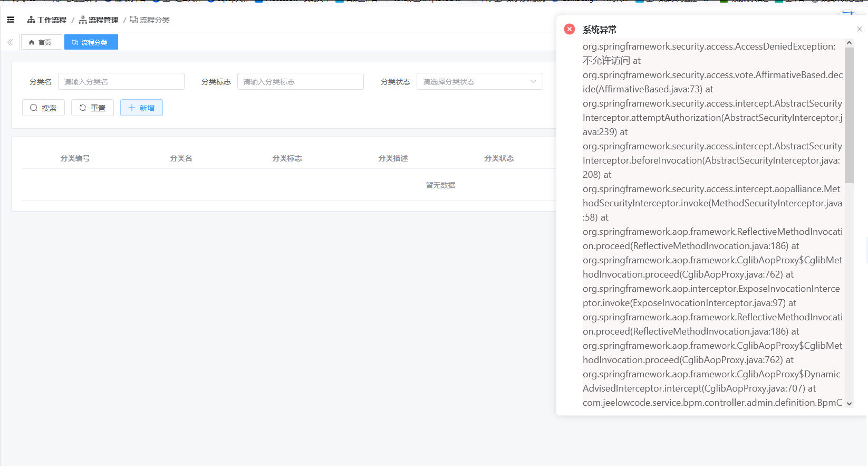The image size is (868, 466).
Task: Focus the 分类标志 text field
Action: pyautogui.click(x=300, y=82)
